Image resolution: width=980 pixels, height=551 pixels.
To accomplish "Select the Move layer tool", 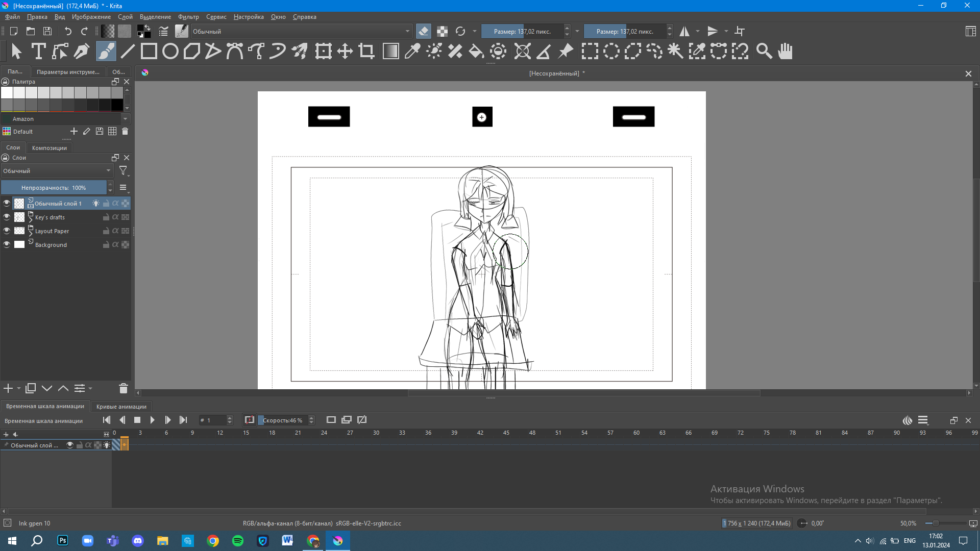I will click(x=345, y=51).
